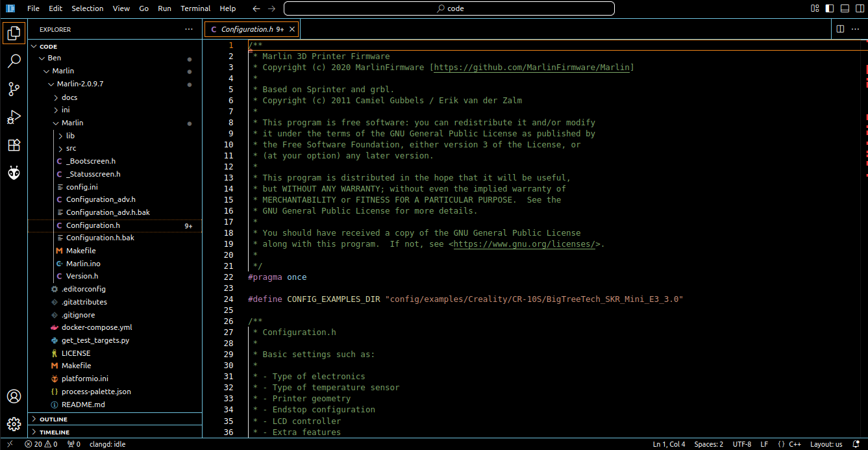Open the Accounts icon menu
Screen dimensions: 868x450
click(14, 397)
